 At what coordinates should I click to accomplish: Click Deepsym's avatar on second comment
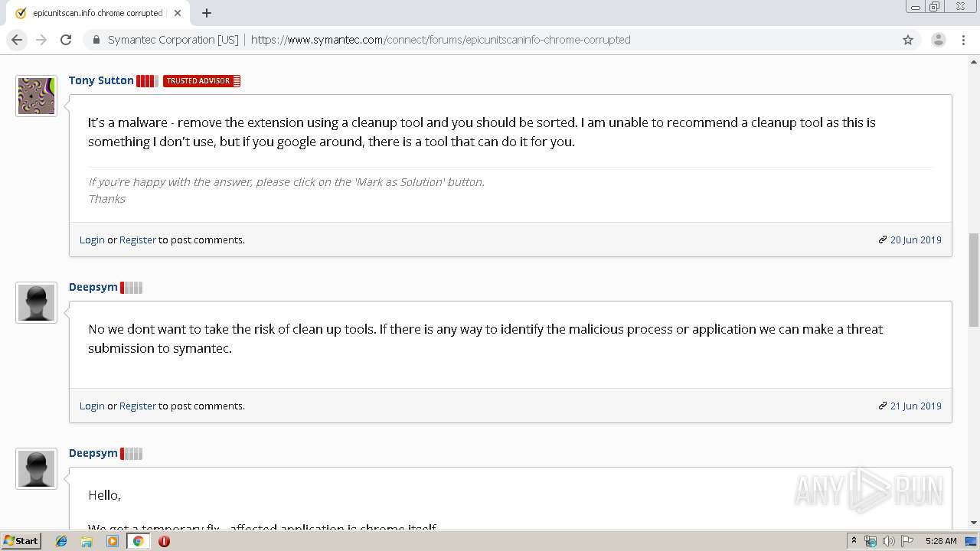pos(36,302)
